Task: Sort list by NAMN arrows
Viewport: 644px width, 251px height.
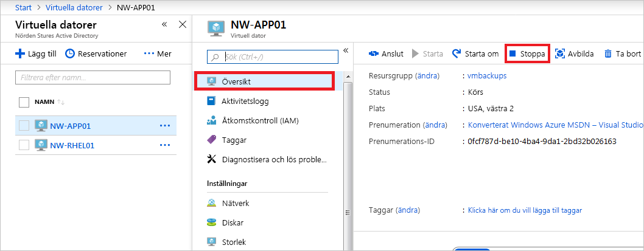Action: tap(61, 102)
